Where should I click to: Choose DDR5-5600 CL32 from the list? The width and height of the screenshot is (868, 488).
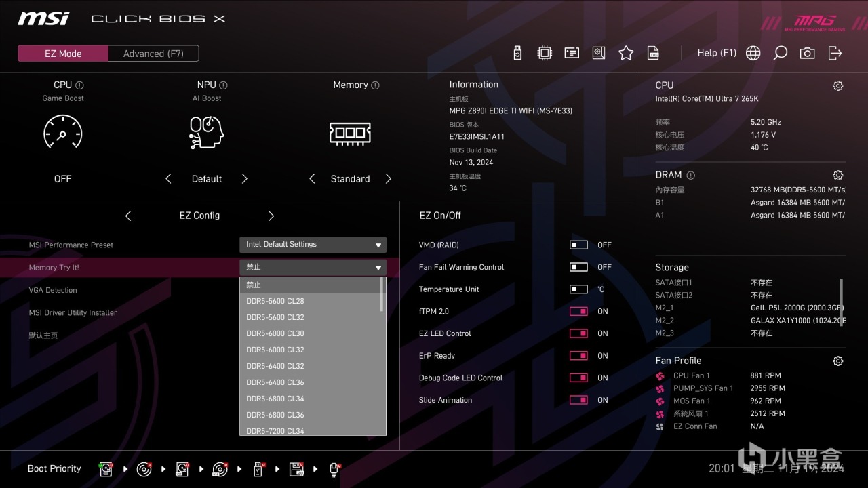pyautogui.click(x=310, y=317)
